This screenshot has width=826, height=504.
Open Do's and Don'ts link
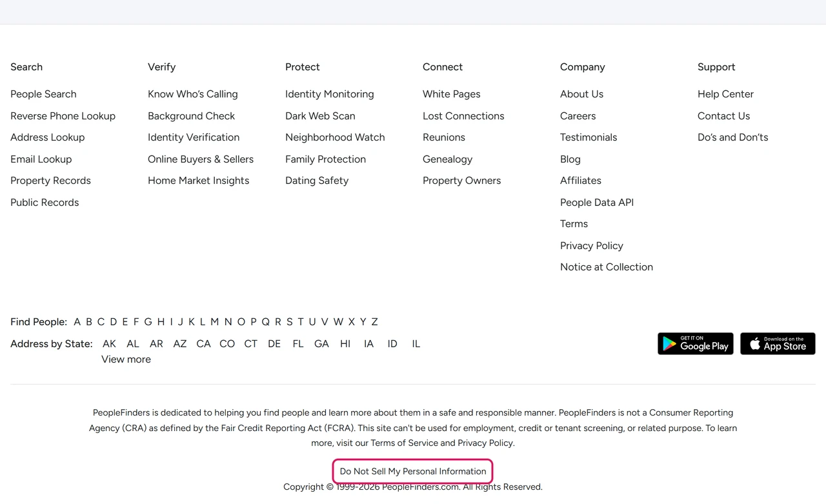(x=732, y=137)
